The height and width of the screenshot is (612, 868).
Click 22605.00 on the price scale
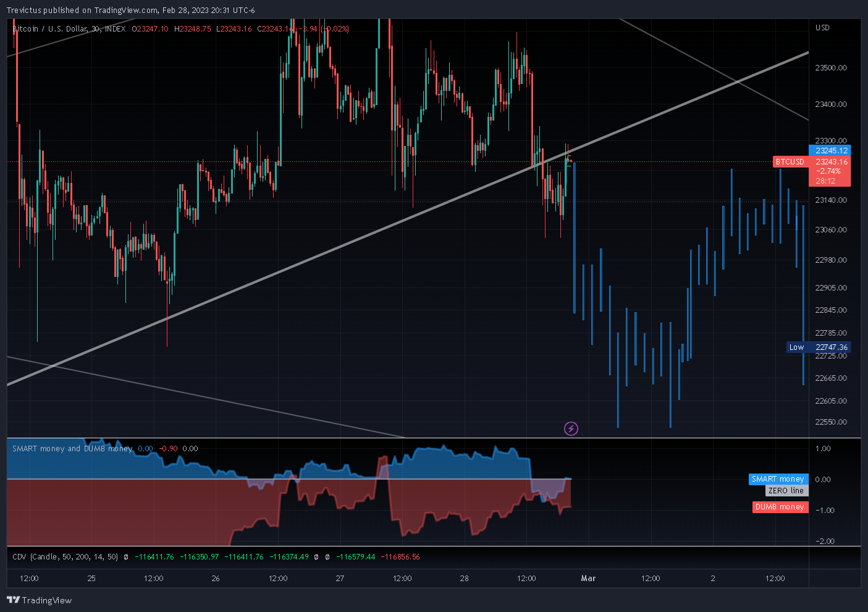click(831, 401)
